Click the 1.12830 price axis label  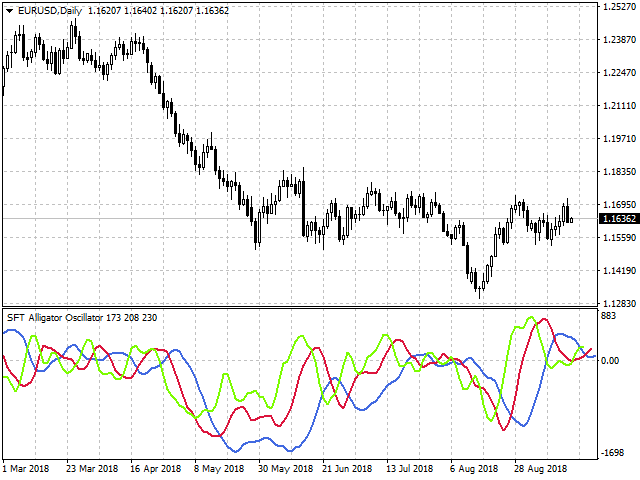click(619, 303)
